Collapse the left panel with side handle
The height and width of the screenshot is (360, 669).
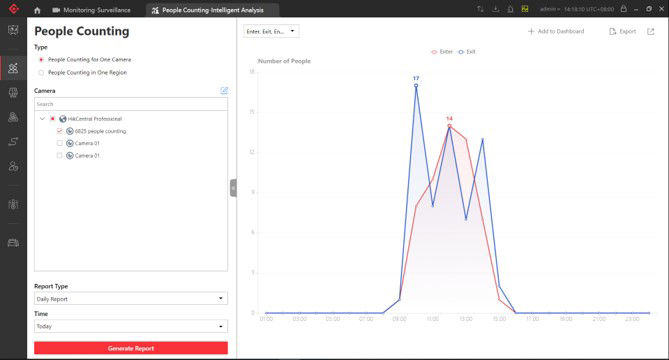coord(233,188)
